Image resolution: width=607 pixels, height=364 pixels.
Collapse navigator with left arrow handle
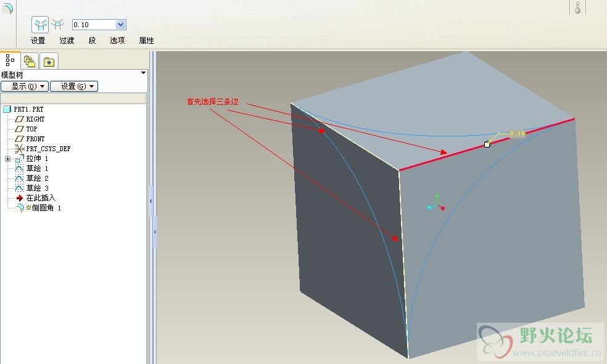coord(151,201)
